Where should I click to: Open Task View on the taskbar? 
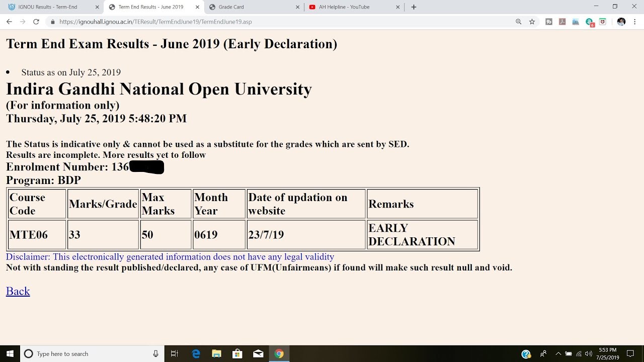coord(175,353)
